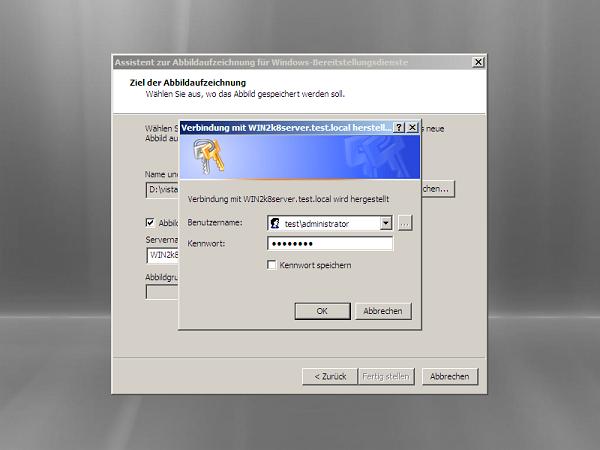
Task: Click the Abbildgruppe field in wizard
Action: [163, 292]
